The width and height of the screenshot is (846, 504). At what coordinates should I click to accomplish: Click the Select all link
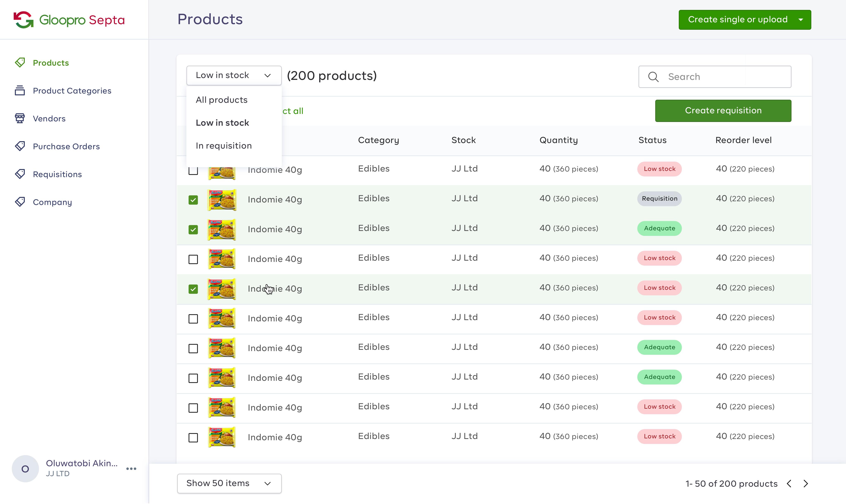pos(293,111)
